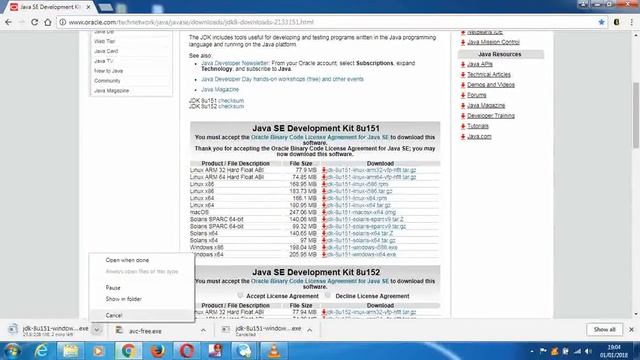Screen dimensions: 640x360
Task: Open Windows Explorer folder on taskbar
Action: [71, 351]
